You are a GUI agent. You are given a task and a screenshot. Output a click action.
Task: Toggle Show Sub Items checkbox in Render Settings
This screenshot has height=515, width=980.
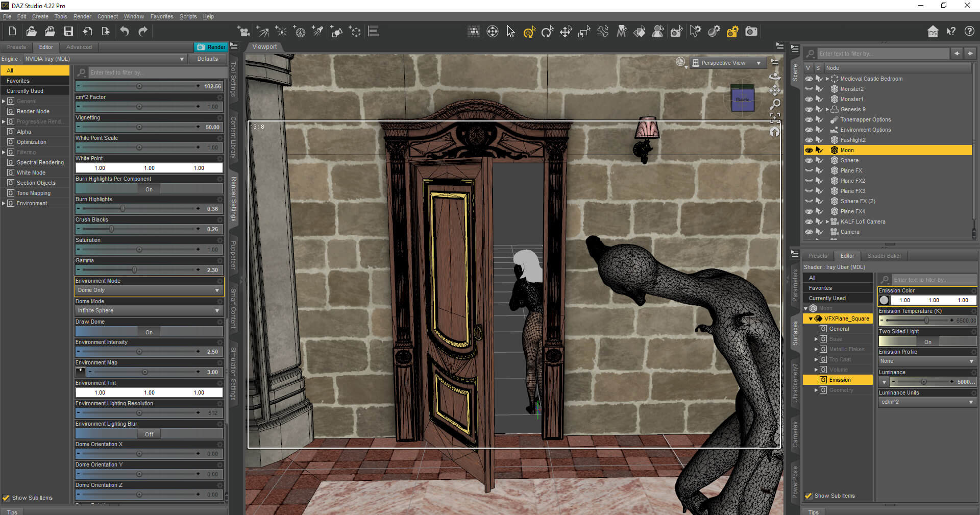(x=6, y=498)
